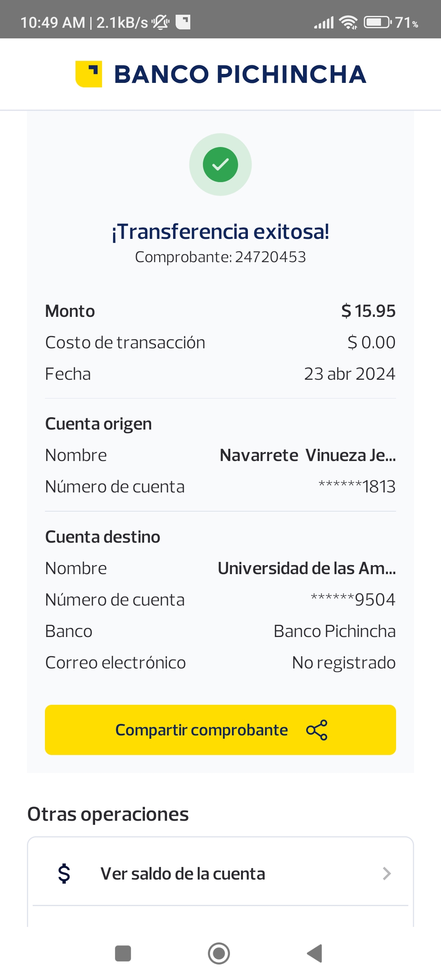This screenshot has height=980, width=441.
Task: Tap the Wi-Fi status icon
Action: 348,22
